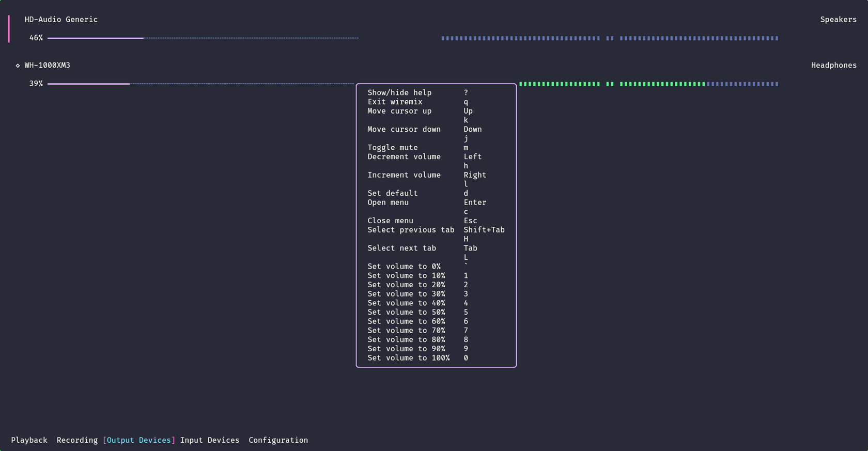Click the default-device diamond marker beside WH-1000XM3
The image size is (868, 451).
18,66
